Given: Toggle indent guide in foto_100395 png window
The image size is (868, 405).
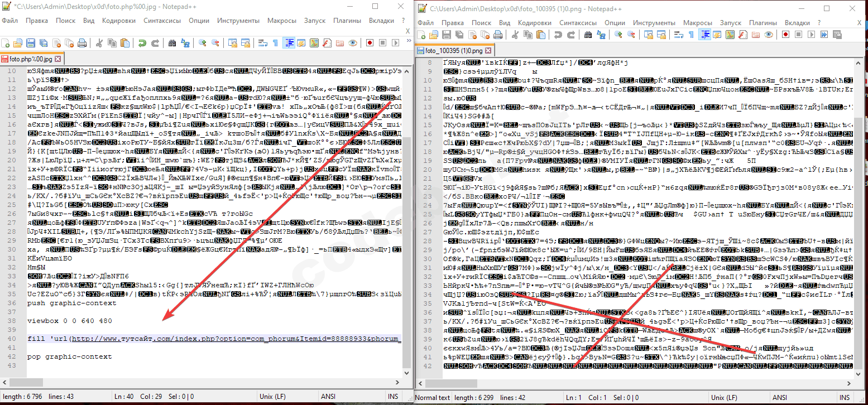Looking at the screenshot, I should coord(706,35).
